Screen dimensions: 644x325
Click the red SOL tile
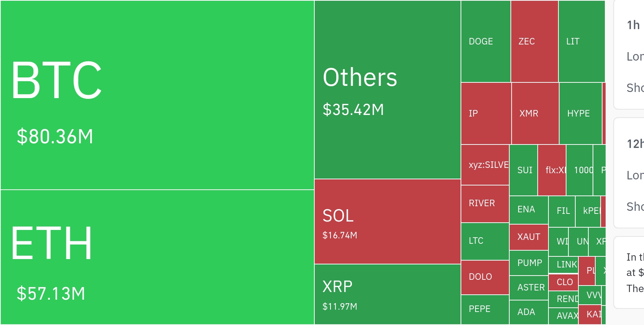(387, 222)
